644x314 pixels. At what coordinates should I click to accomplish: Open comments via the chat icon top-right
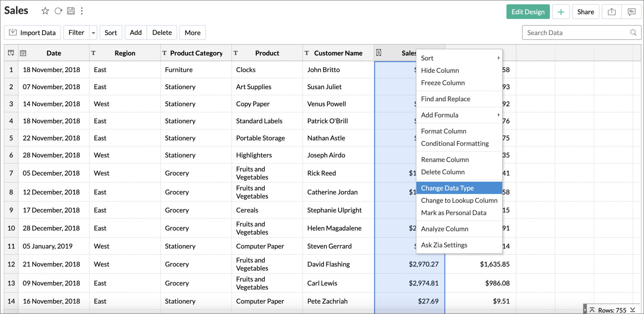coord(631,11)
